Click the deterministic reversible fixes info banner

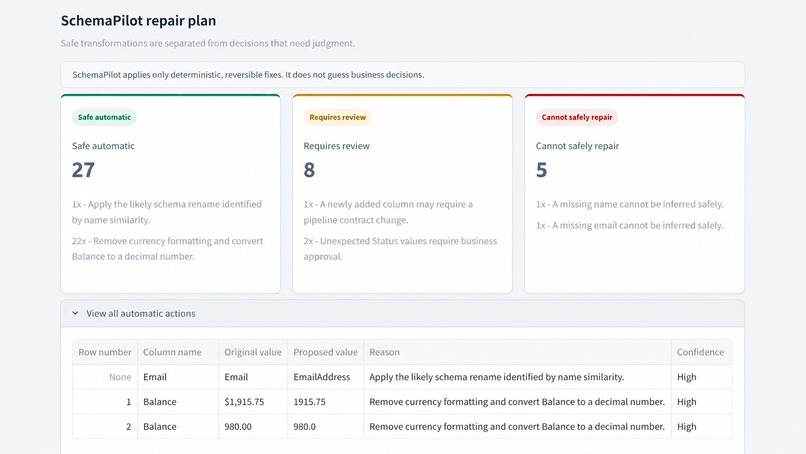(x=402, y=75)
